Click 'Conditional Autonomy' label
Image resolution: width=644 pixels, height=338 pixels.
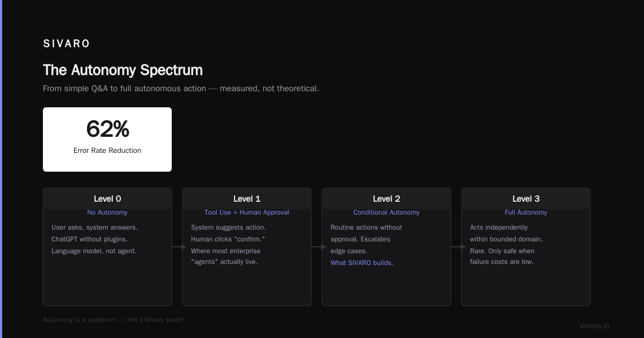point(386,212)
